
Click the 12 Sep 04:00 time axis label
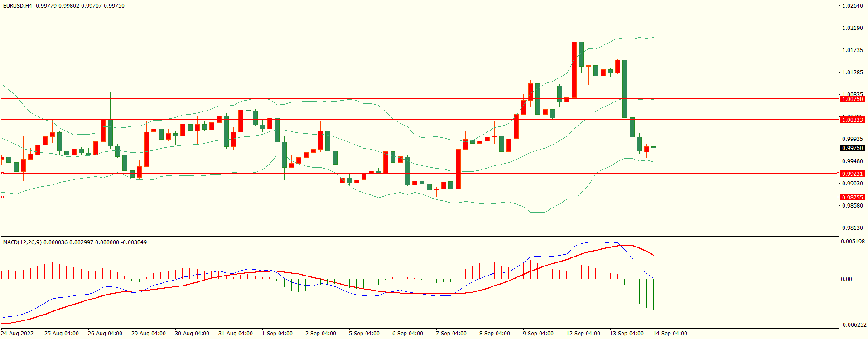pyautogui.click(x=583, y=334)
